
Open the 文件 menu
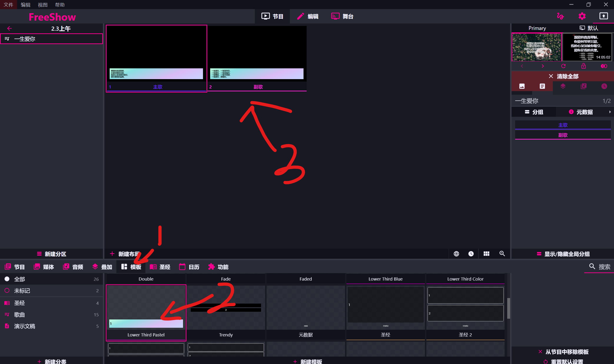(x=8, y=5)
